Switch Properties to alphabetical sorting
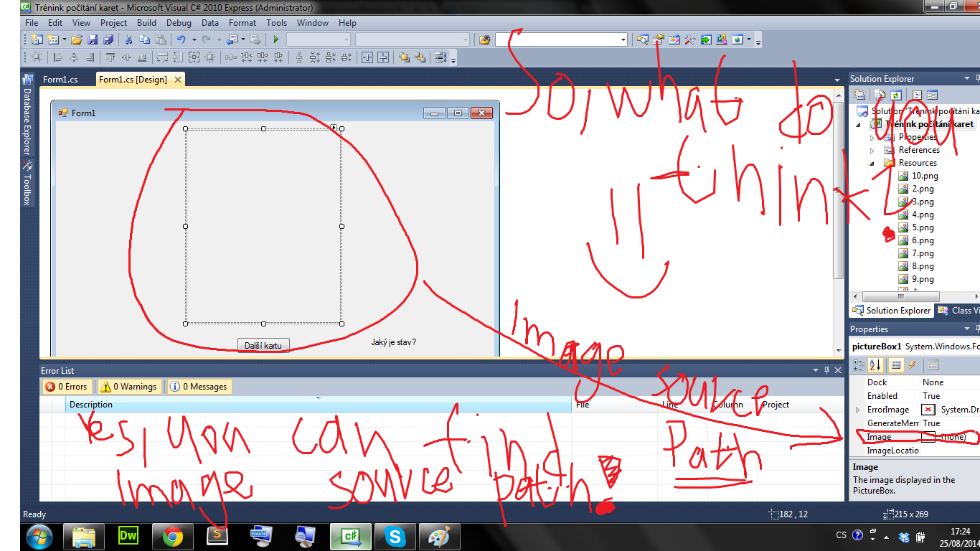Viewport: 980px width, 551px height. point(877,365)
